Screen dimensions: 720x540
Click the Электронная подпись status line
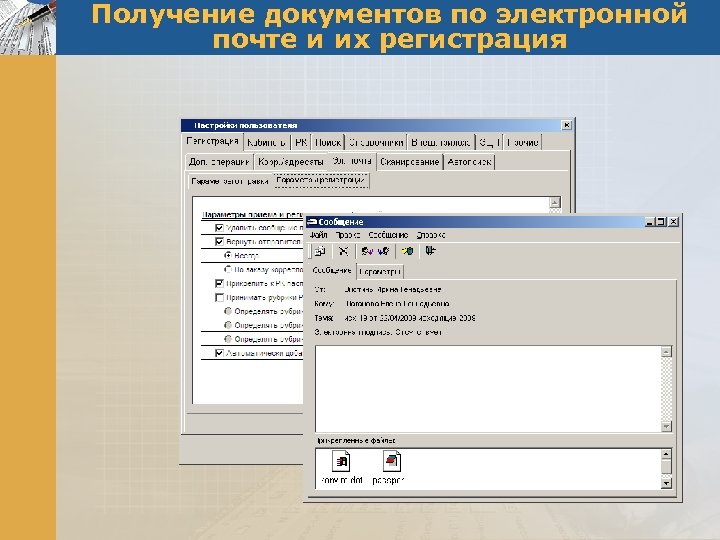pos(377,332)
